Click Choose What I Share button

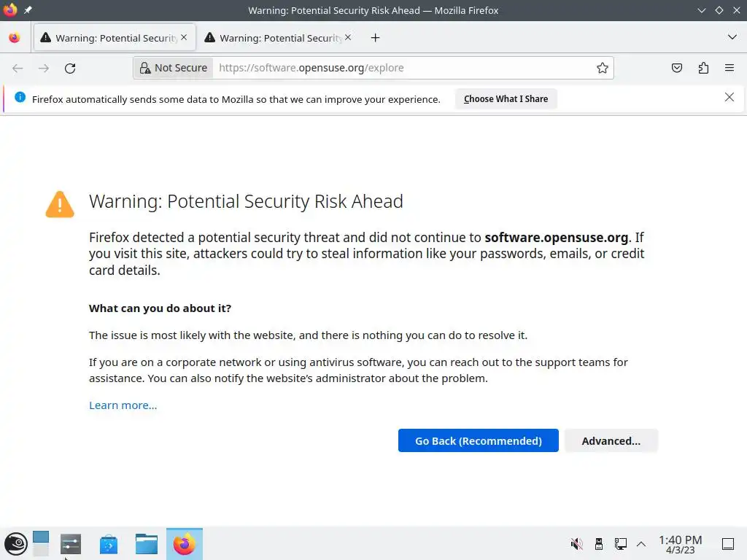tap(506, 99)
